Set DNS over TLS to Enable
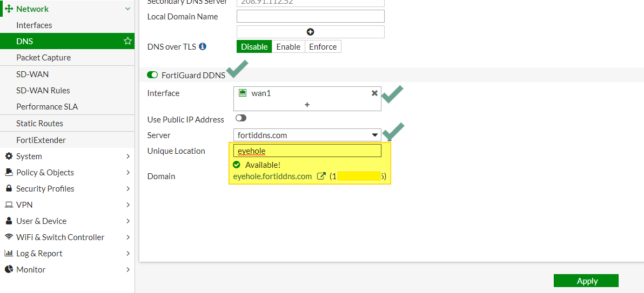Image resolution: width=644 pixels, height=293 pixels. [x=289, y=46]
